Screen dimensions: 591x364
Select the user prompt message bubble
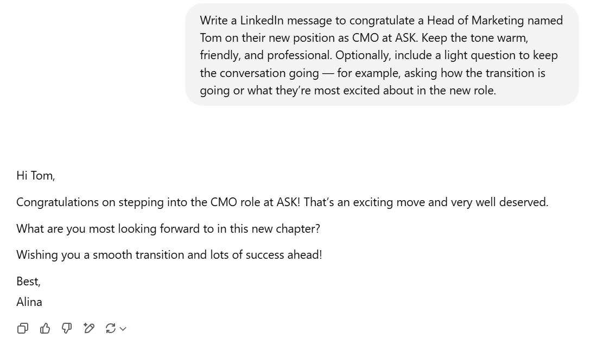coord(382,55)
